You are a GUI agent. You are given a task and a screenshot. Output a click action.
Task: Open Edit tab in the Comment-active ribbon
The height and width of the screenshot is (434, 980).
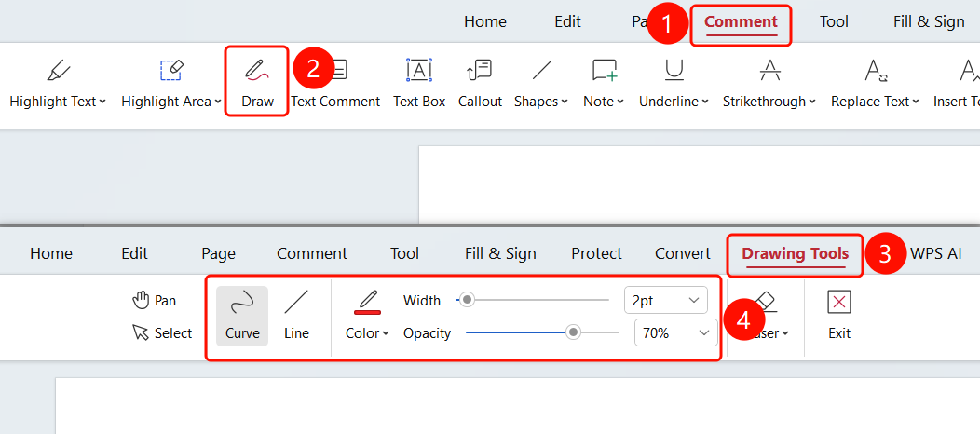(x=567, y=22)
